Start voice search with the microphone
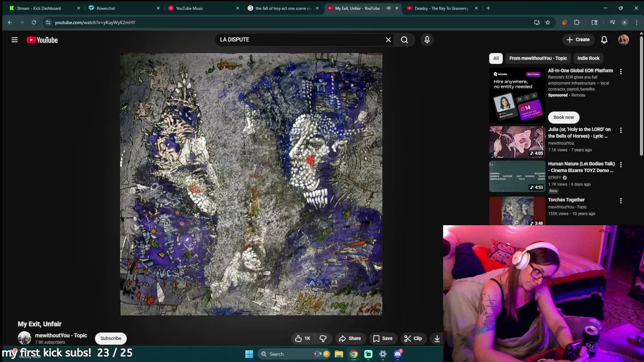Image resolution: width=644 pixels, height=362 pixels. coord(427,40)
